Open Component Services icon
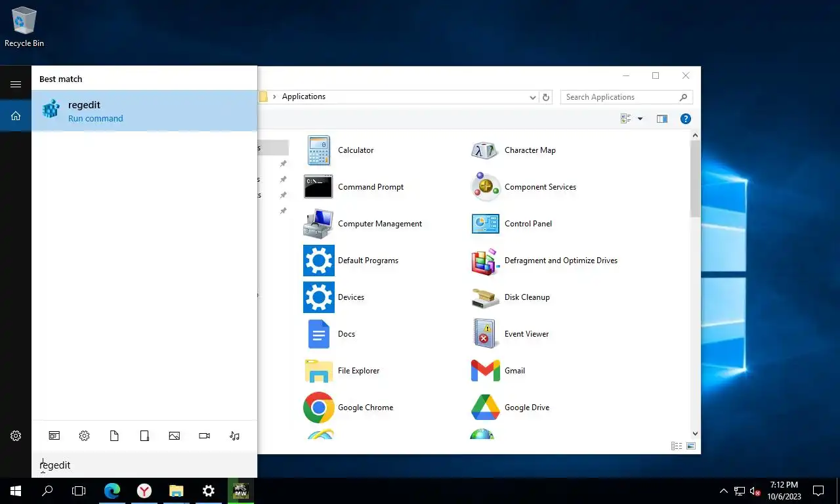Screen dimensions: 840x504 click(x=486, y=187)
